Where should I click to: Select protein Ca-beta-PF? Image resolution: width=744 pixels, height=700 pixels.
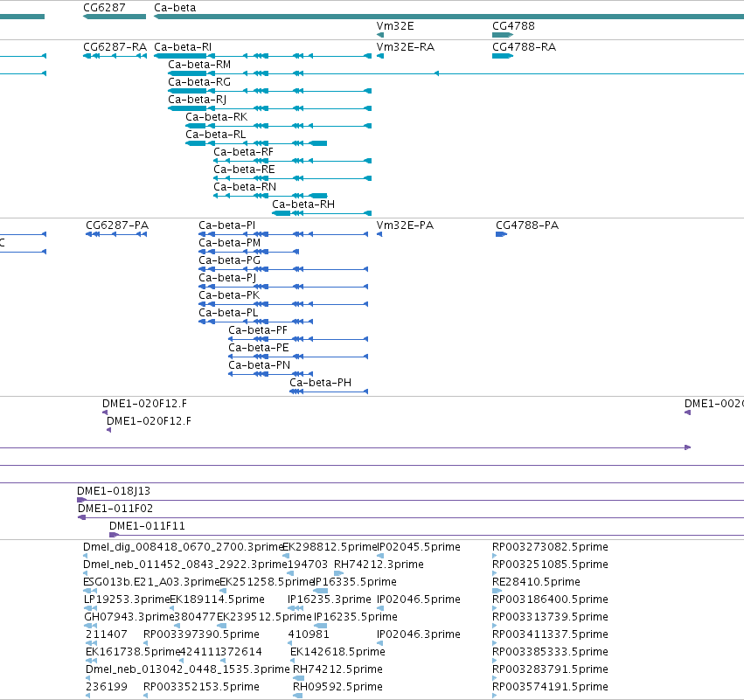coord(258,330)
